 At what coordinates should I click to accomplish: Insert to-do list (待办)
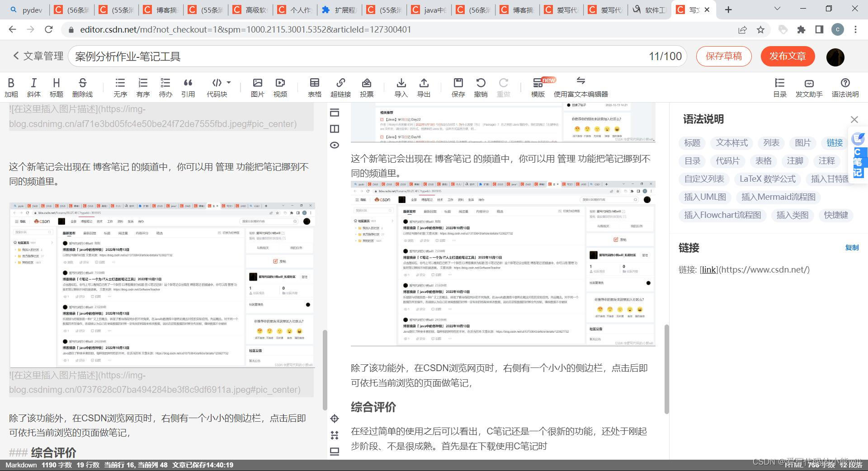tap(165, 87)
